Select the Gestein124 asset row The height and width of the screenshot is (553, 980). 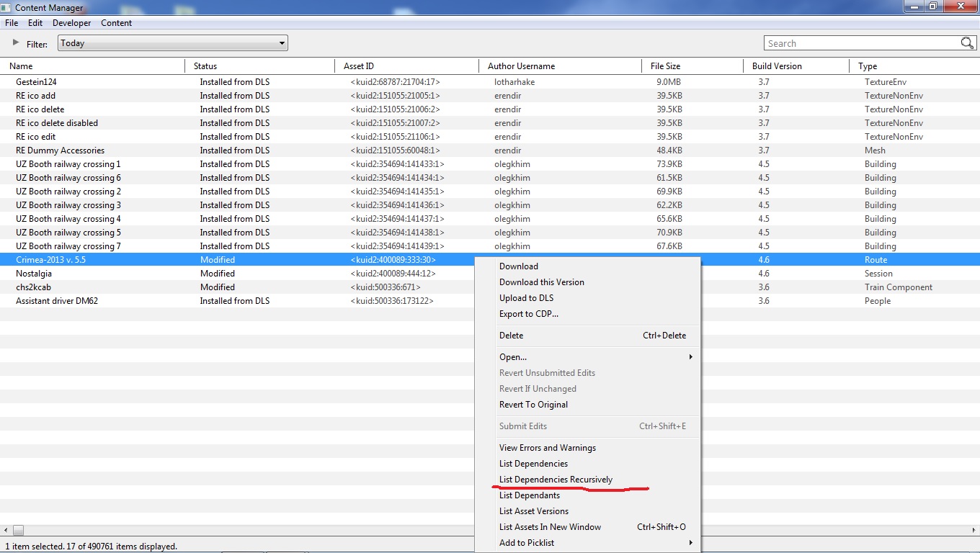[x=36, y=82]
